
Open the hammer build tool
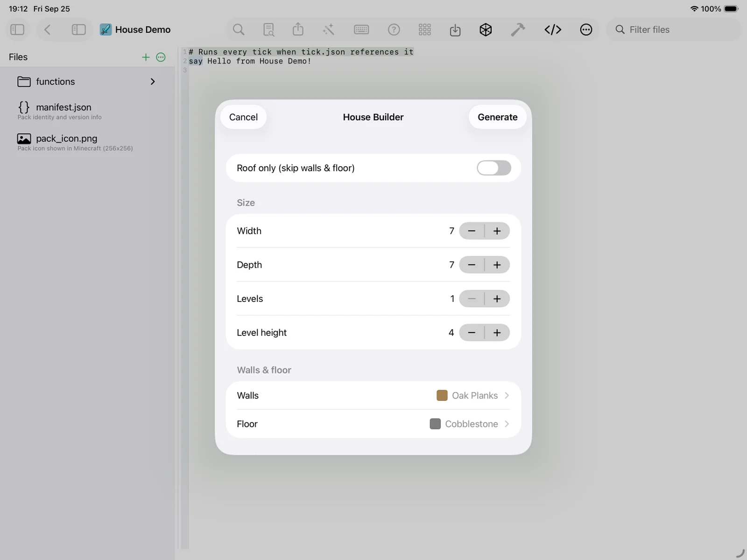(x=517, y=29)
